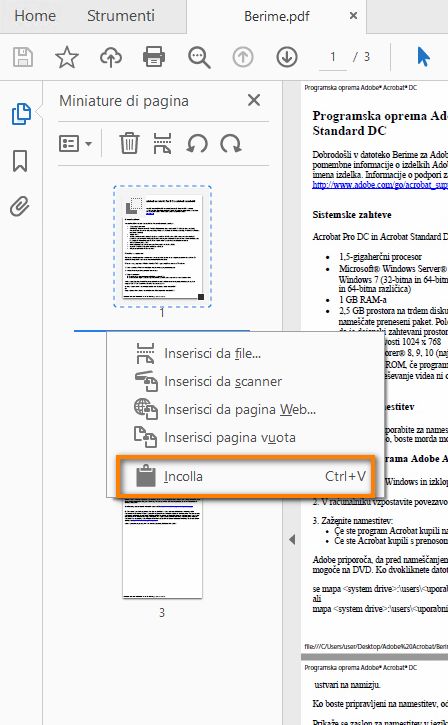Select page 1 thumbnail
Viewport: 448px width, 725px height.
pyautogui.click(x=162, y=247)
